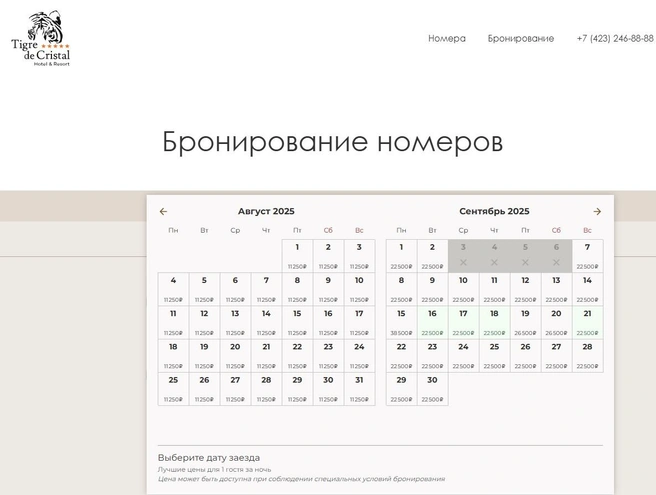The image size is (656, 495).
Task: Choose August 27 date cell
Action: point(236,389)
